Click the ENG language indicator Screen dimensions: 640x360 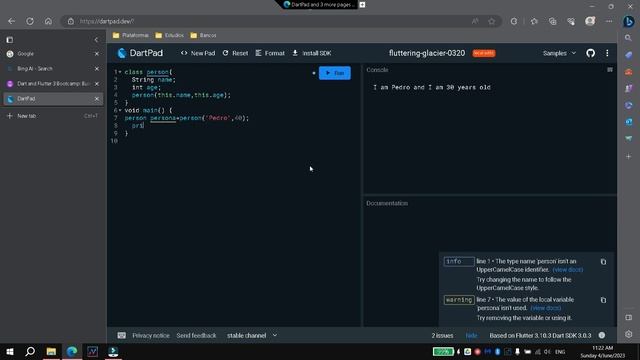coord(560,351)
